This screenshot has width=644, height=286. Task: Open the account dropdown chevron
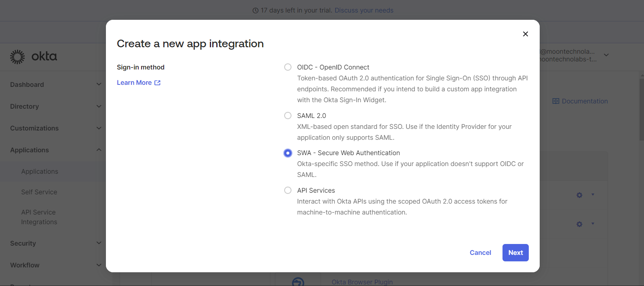pos(606,55)
